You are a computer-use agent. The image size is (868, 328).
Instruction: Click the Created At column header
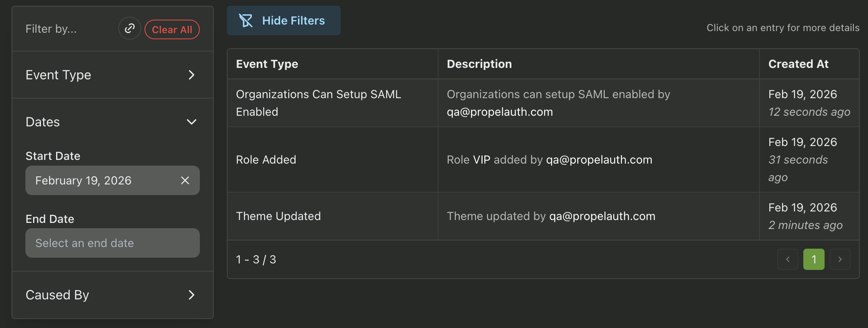pyautogui.click(x=798, y=64)
